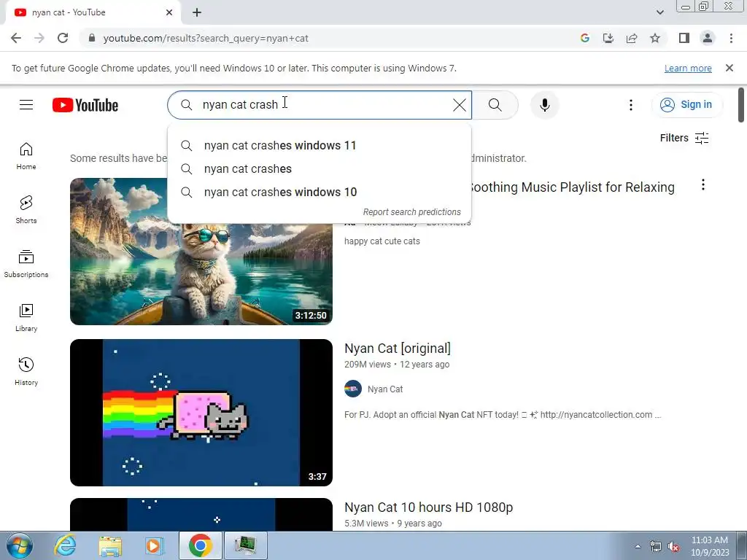Select the 'nyan cat - YouTube' tab

tap(93, 13)
